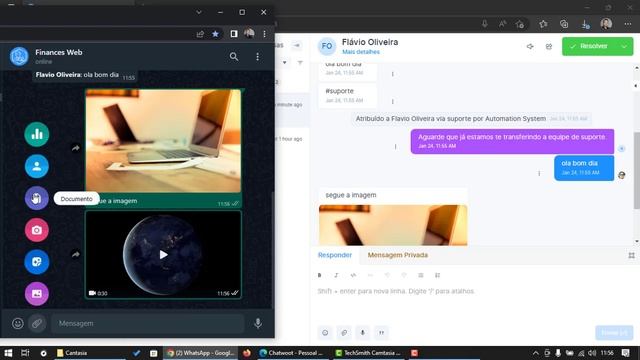Viewport: 640px width, 360px height.
Task: Search within the Finances Web chat
Action: (234, 56)
